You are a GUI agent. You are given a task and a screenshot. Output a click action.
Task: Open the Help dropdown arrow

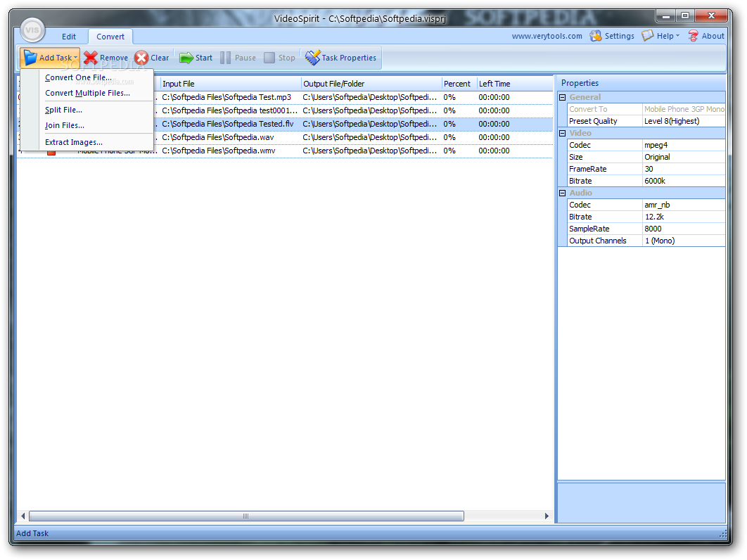[677, 36]
